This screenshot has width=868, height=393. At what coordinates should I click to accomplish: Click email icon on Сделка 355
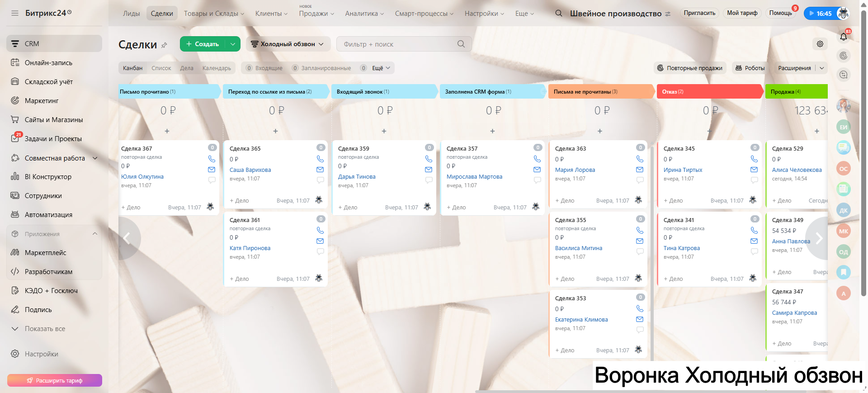[x=640, y=241]
